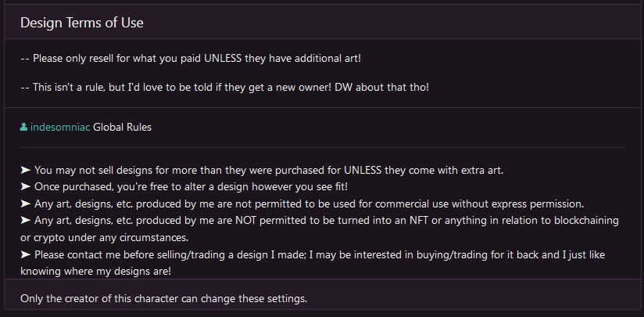Click the "commercial use without express permission" text

pyautogui.click(x=438, y=204)
